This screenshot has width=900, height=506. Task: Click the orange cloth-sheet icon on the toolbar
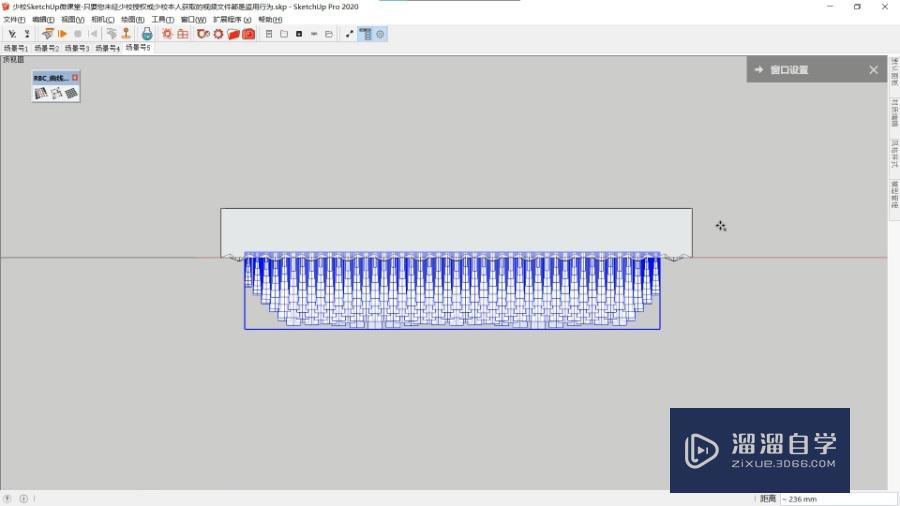pos(48,34)
